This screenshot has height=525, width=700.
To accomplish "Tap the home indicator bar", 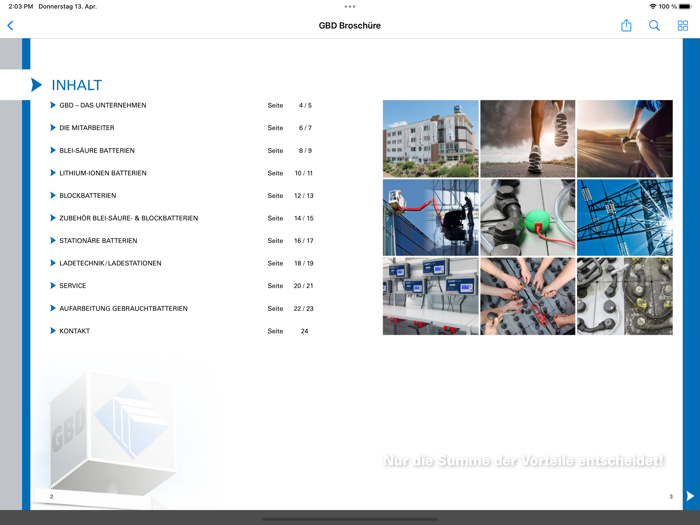I will coord(350,519).
